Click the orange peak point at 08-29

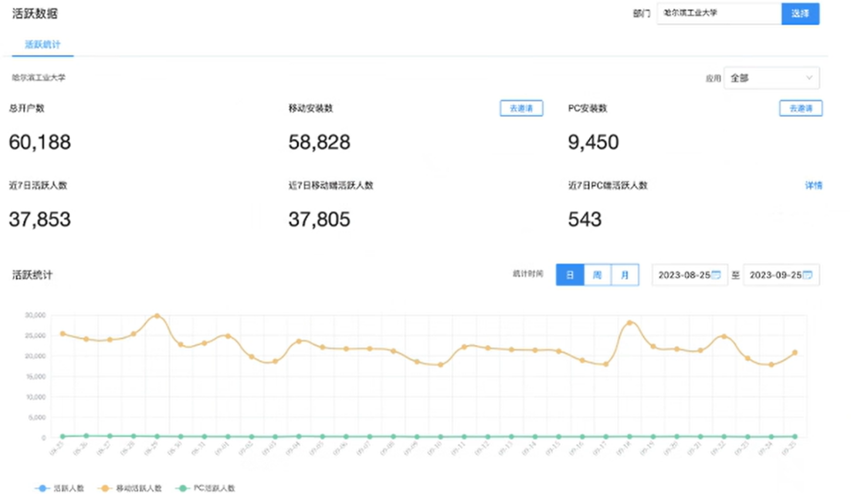click(x=157, y=316)
